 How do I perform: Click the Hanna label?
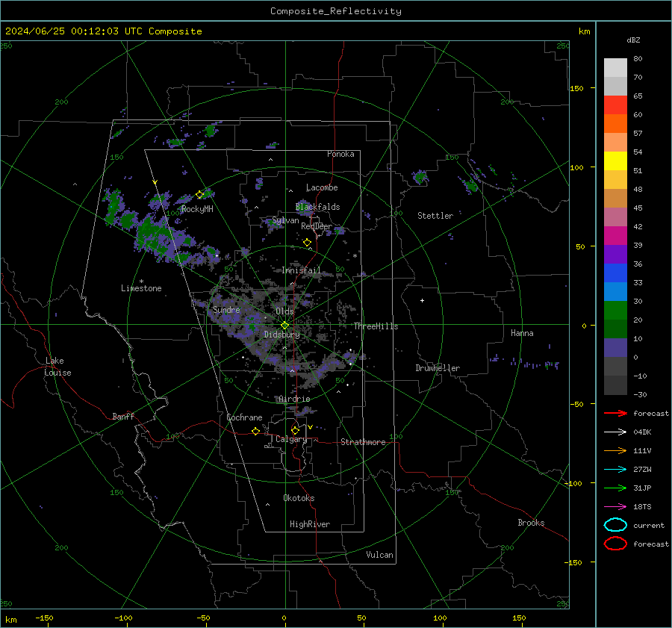522,333
